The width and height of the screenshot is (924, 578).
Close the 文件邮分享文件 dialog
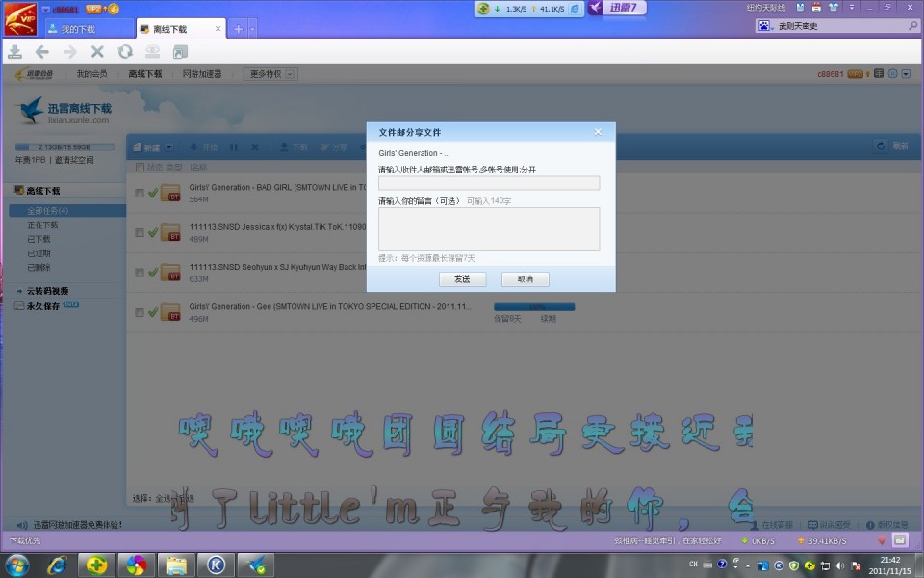click(x=598, y=132)
